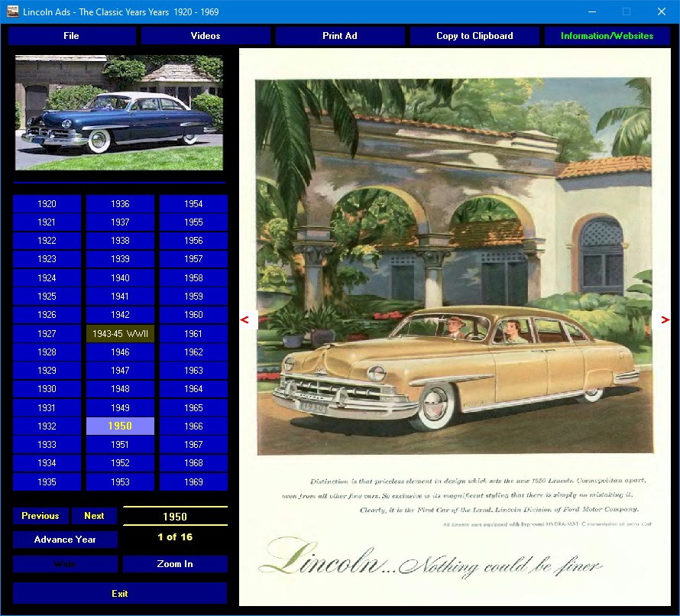Open the File menu

pos(72,36)
